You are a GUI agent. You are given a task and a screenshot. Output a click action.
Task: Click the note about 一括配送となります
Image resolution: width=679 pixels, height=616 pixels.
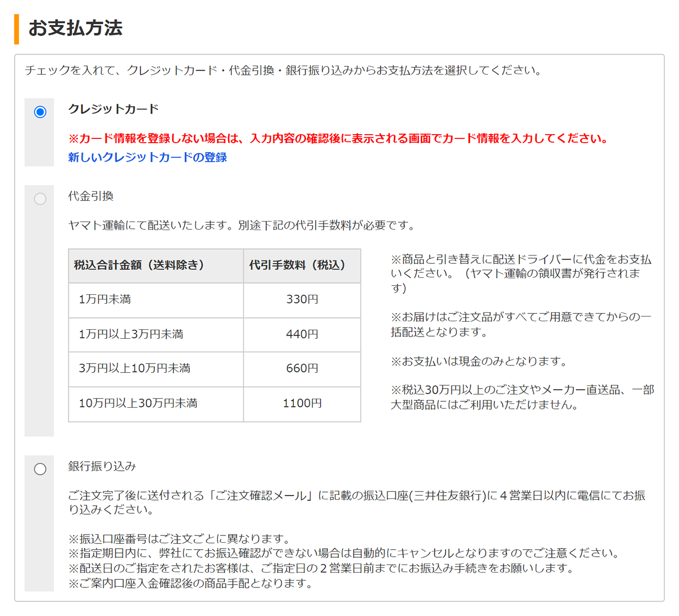521,324
